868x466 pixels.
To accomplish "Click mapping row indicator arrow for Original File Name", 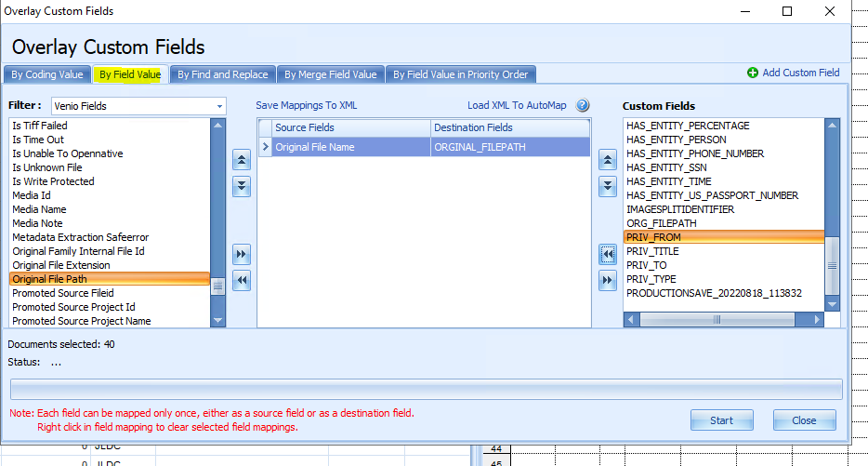I will click(x=265, y=147).
